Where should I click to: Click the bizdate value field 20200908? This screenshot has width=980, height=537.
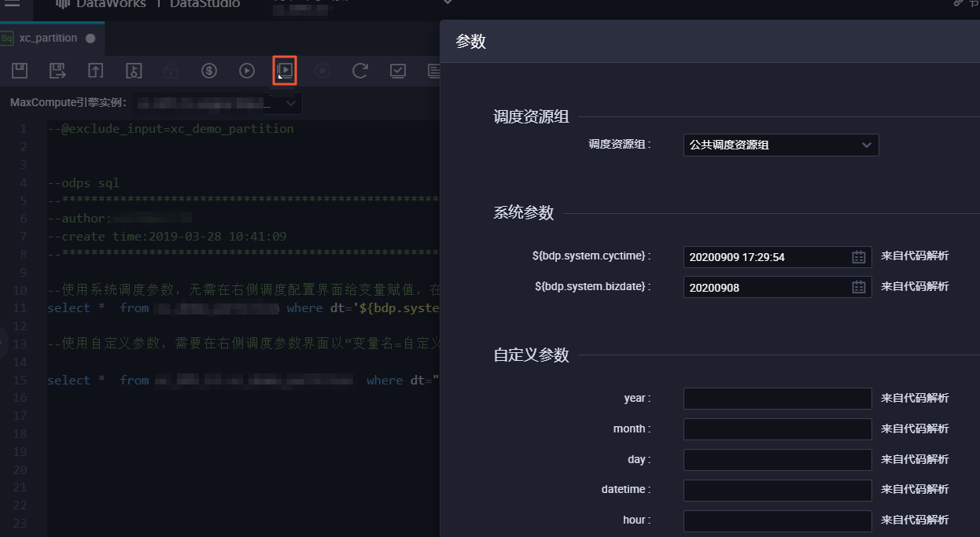[x=778, y=287]
